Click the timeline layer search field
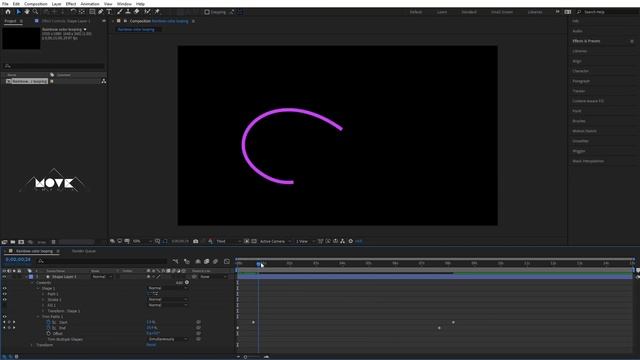 pyautogui.click(x=102, y=261)
